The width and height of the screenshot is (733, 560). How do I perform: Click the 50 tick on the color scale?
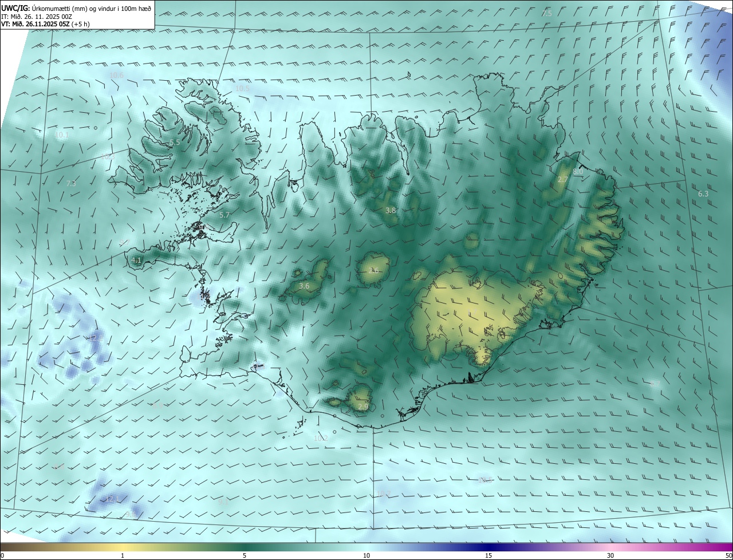(x=728, y=555)
